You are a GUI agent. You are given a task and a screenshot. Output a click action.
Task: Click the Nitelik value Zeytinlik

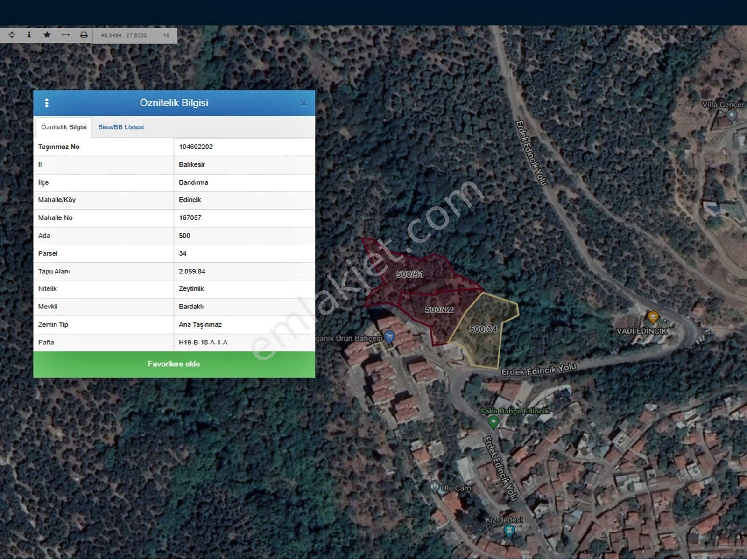(191, 289)
